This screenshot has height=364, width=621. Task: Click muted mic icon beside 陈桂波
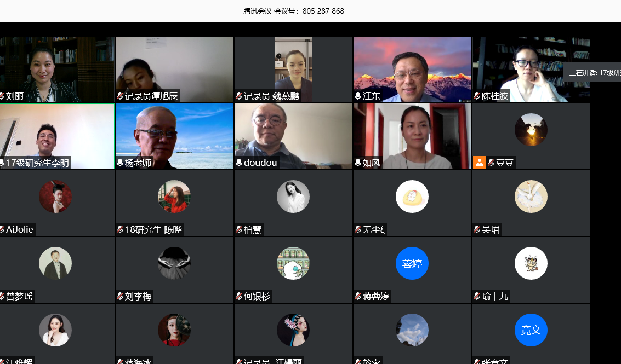(477, 96)
